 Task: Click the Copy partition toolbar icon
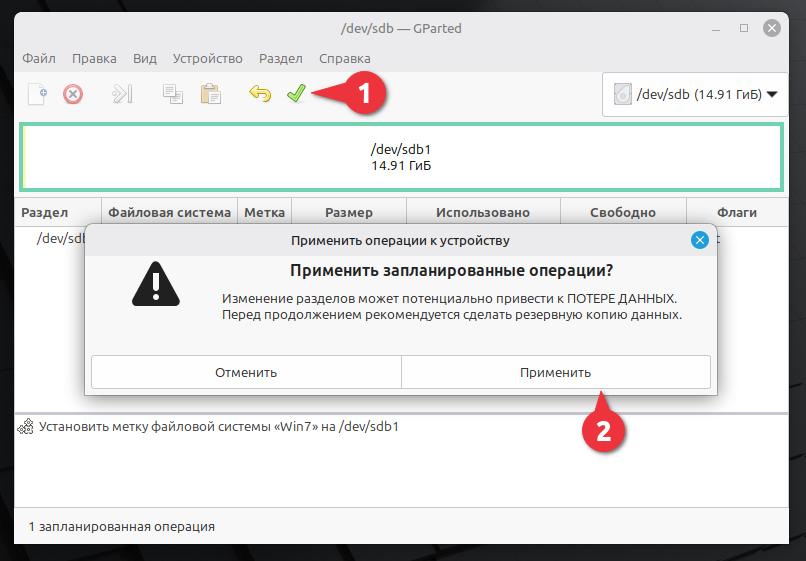(173, 94)
